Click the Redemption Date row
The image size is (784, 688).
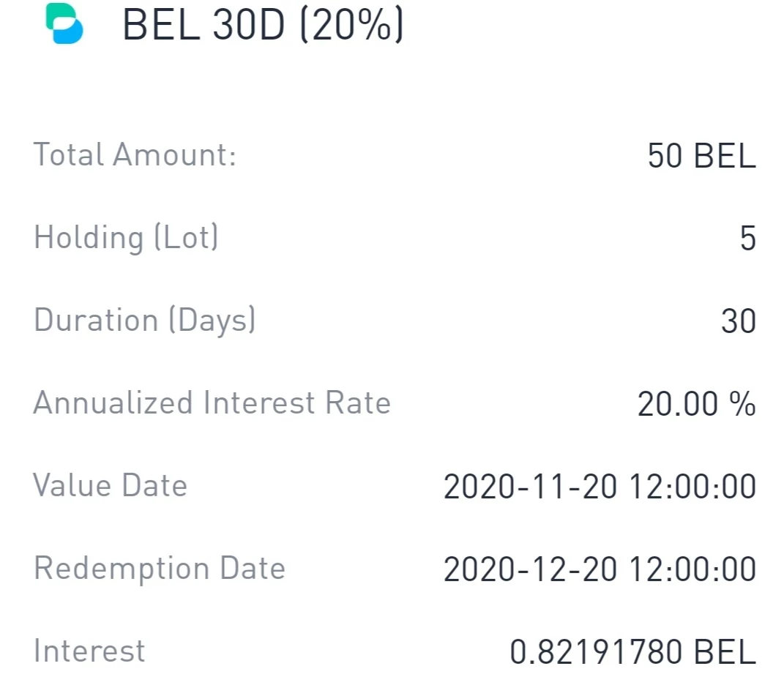(x=395, y=569)
